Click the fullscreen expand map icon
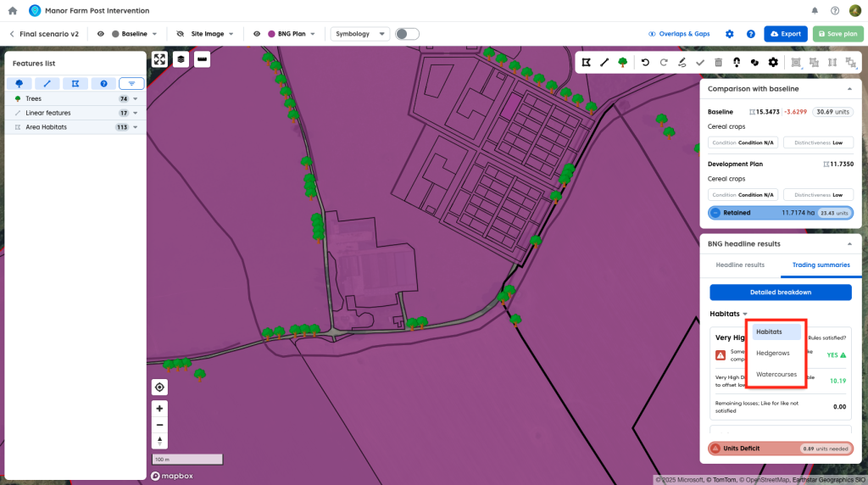The height and width of the screenshot is (485, 868). click(159, 59)
